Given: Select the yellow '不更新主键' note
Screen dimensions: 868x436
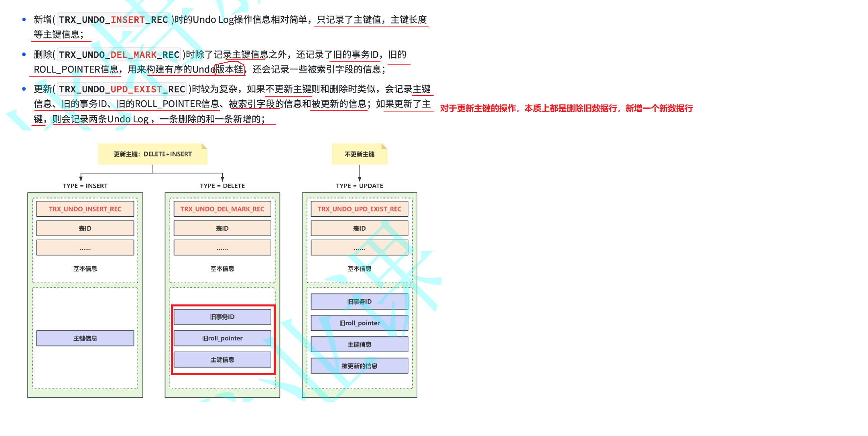Looking at the screenshot, I should coord(359,154).
